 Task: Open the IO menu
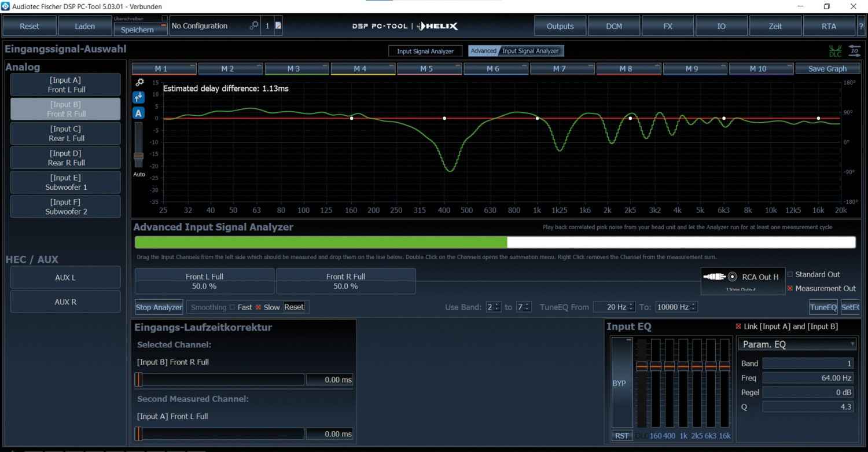tap(722, 26)
